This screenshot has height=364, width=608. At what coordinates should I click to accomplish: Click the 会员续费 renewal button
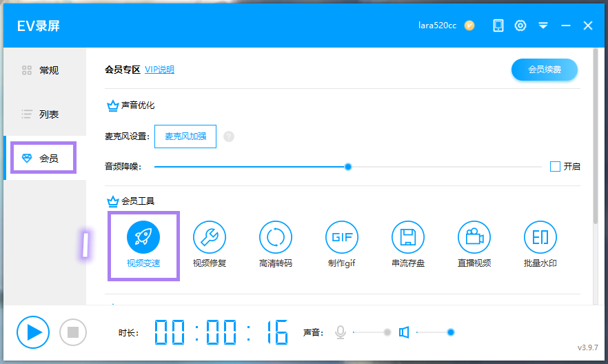[x=544, y=70]
